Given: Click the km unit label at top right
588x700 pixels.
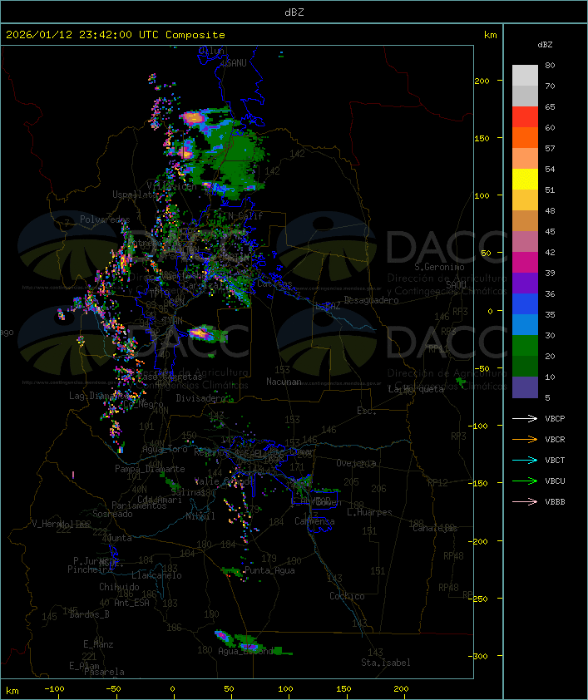Looking at the screenshot, I should [490, 35].
